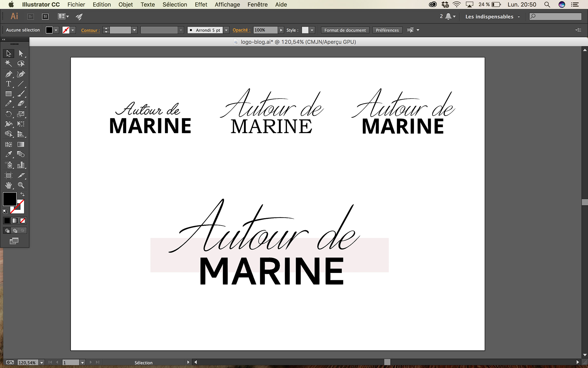Select the Pencil tool
Image resolution: width=588 pixels, height=368 pixels.
[x=9, y=104]
